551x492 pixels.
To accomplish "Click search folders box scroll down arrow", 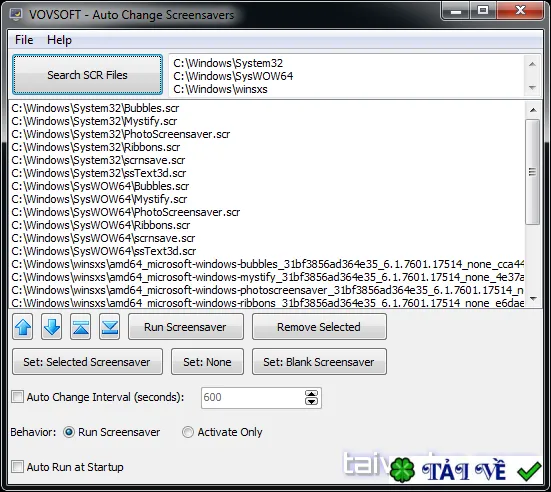I will click(x=532, y=87).
